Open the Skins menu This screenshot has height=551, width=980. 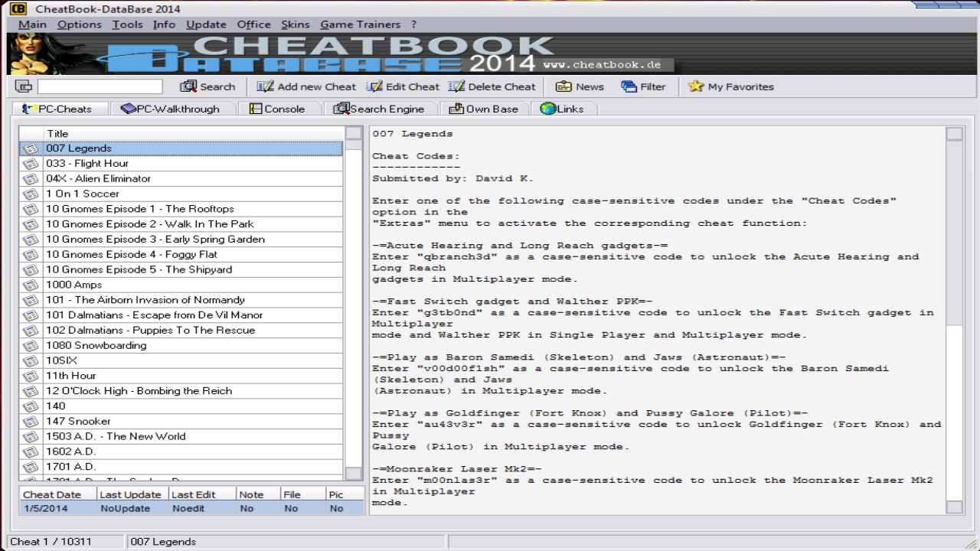tap(295, 24)
